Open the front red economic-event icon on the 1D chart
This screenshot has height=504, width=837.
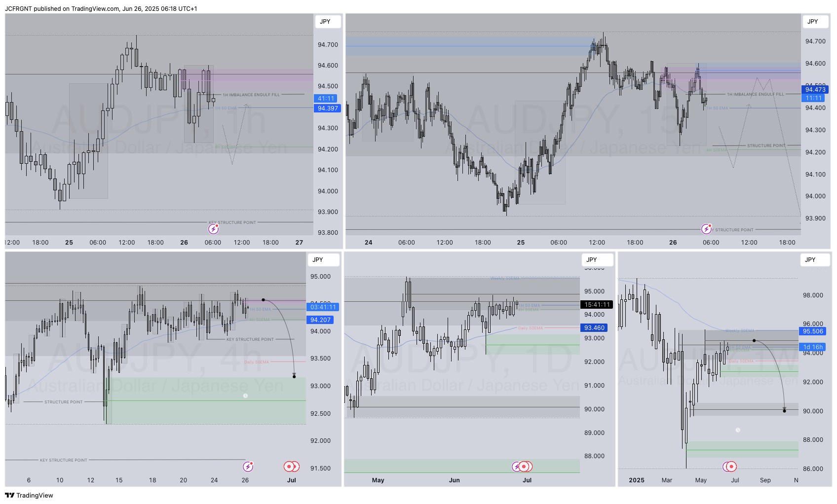(523, 467)
